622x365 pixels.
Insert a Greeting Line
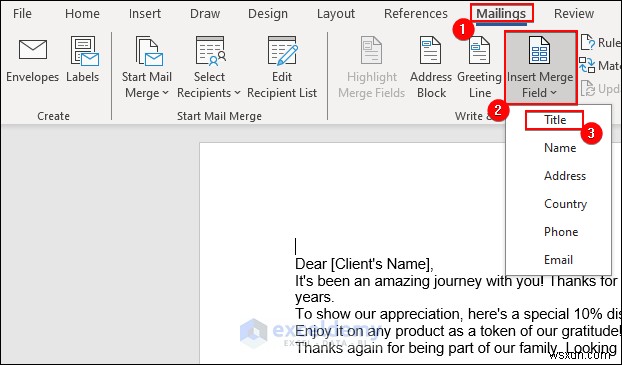[479, 67]
